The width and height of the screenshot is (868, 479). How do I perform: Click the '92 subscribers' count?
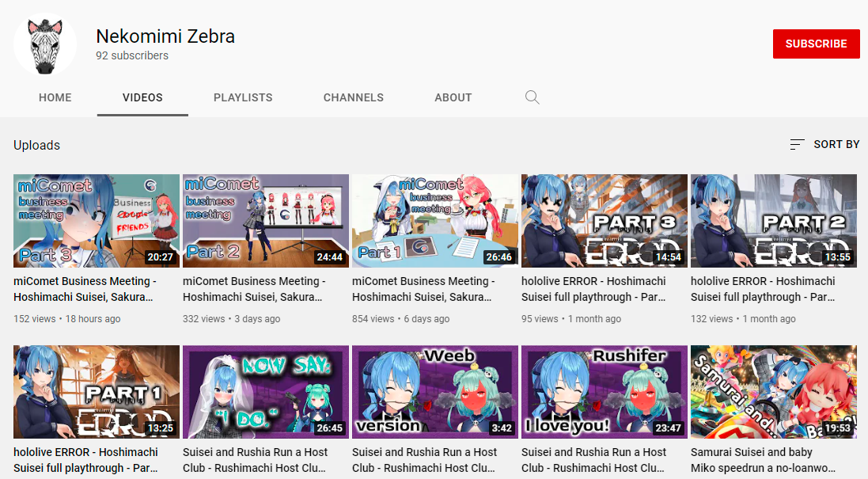click(x=132, y=56)
